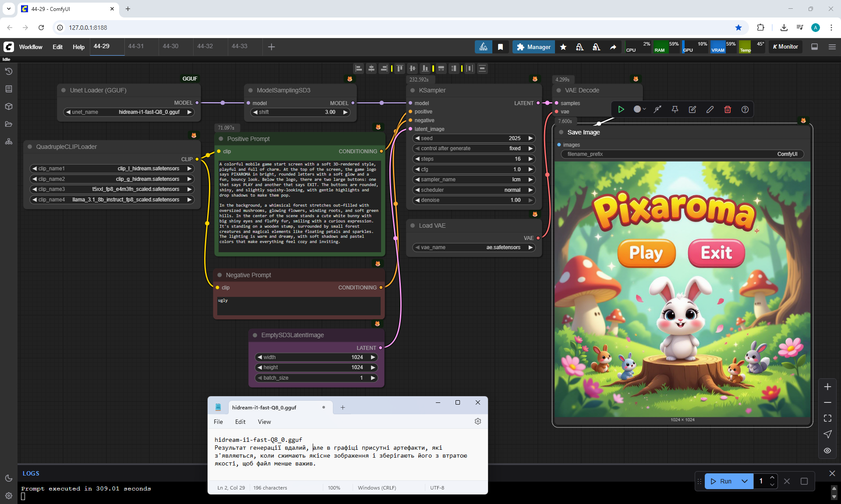Click the node help question icon
Viewport: 841px width, 504px height.
click(x=745, y=109)
